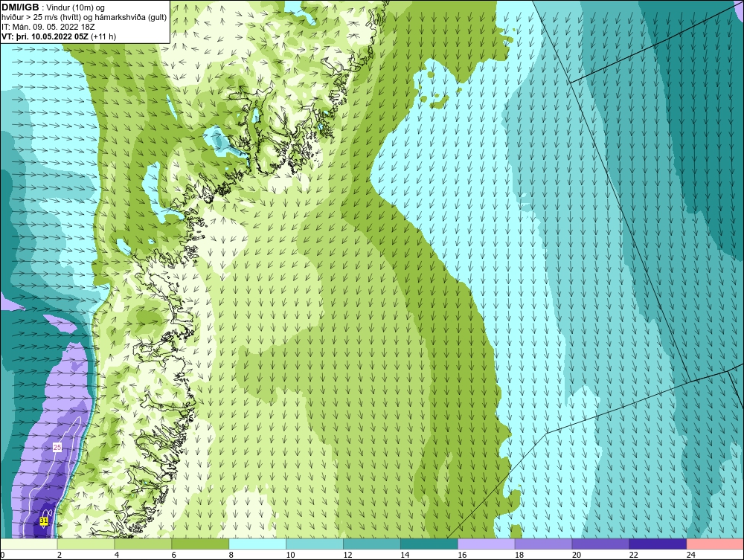Select the pink above-24 m/s legend swatch
Viewport: 744px width, 560px height.
pos(715,544)
